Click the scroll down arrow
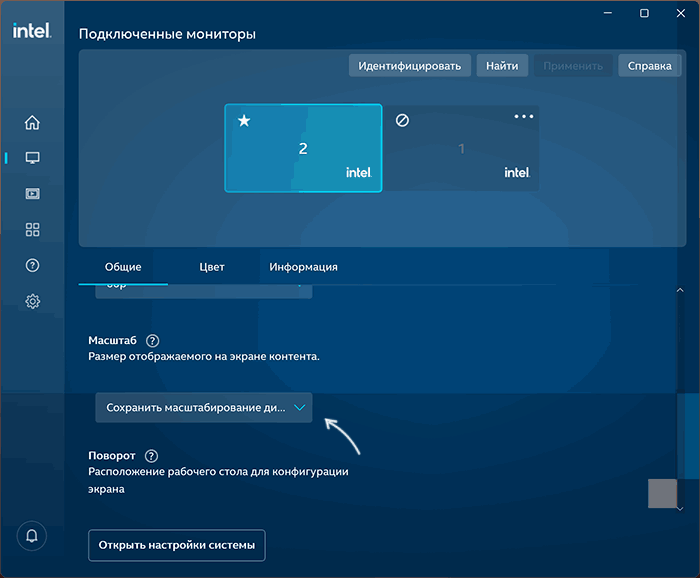Viewport: 700px width, 578px height. click(680, 508)
